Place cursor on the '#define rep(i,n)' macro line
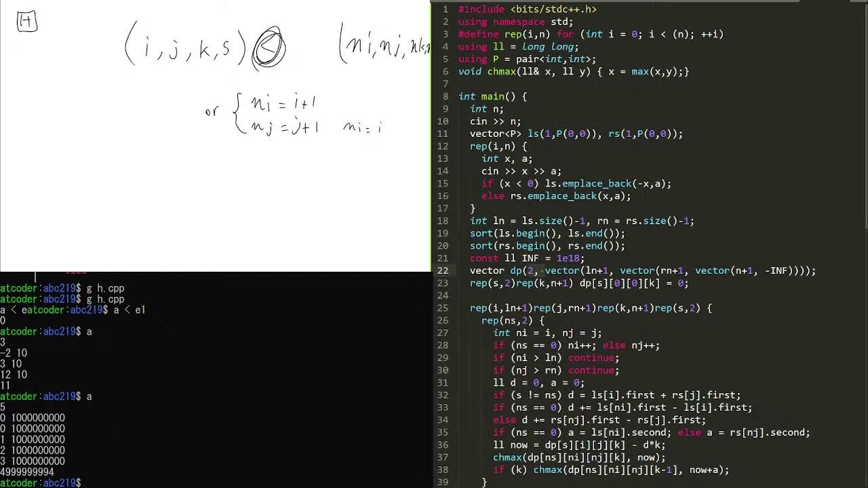 591,35
